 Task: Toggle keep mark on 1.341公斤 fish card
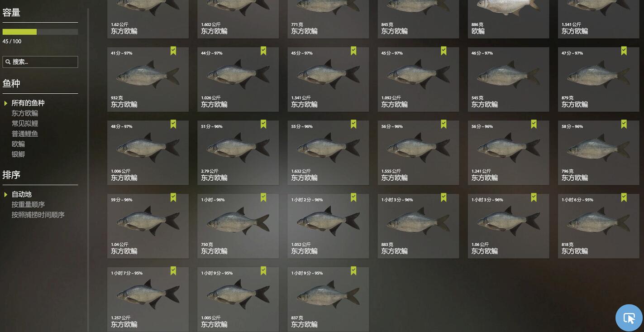pyautogui.click(x=353, y=51)
